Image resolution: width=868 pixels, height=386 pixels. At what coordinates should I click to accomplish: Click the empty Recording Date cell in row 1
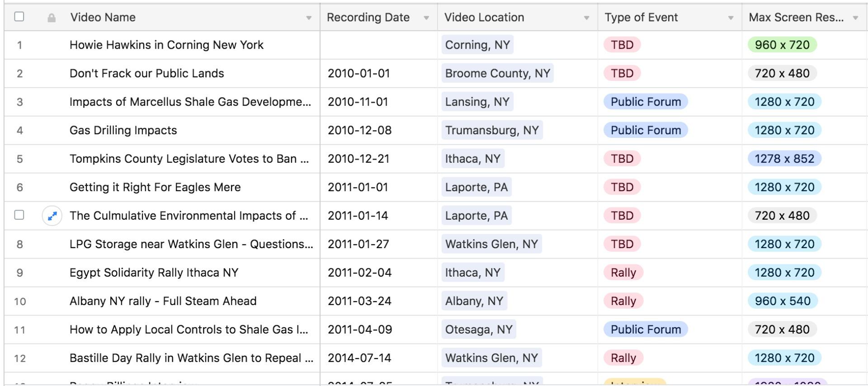point(378,45)
